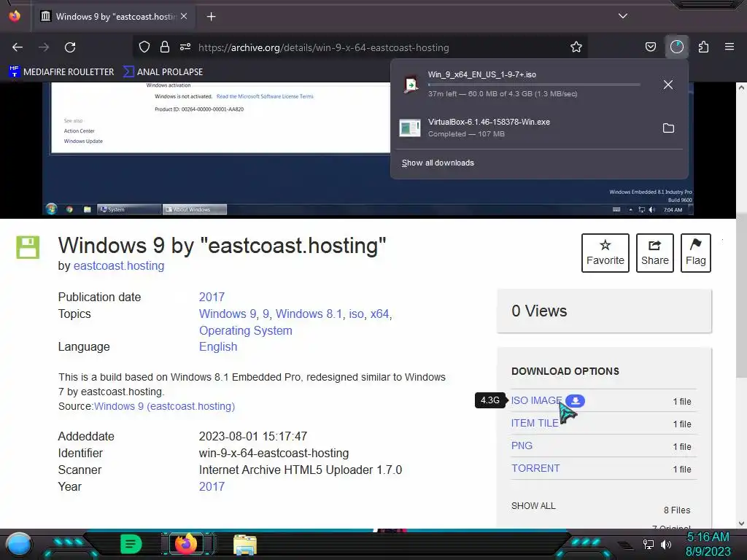Viewport: 747px width, 560px height.
Task: Click the iso download progress bar
Action: (533, 85)
